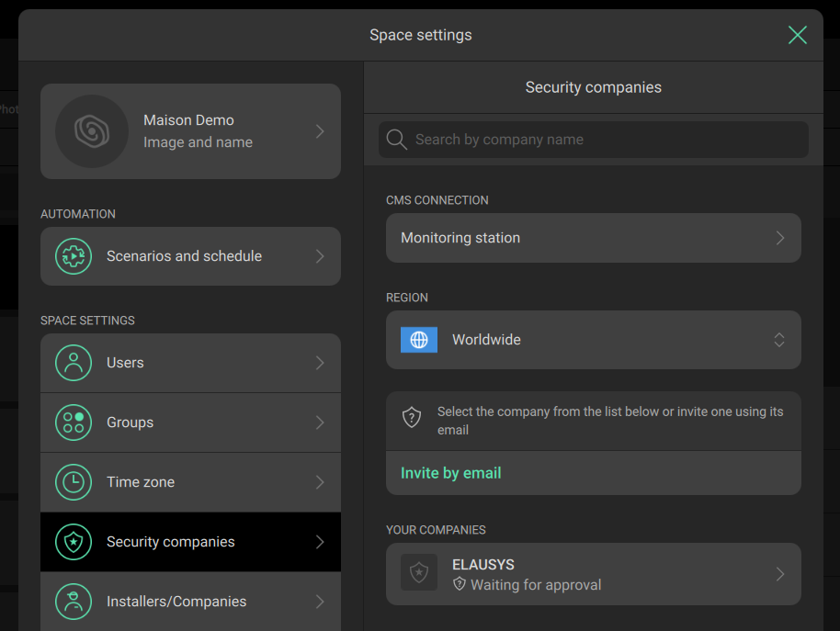Click chevron on the Users row
Viewport: 840px width, 631px height.
pyautogui.click(x=320, y=363)
